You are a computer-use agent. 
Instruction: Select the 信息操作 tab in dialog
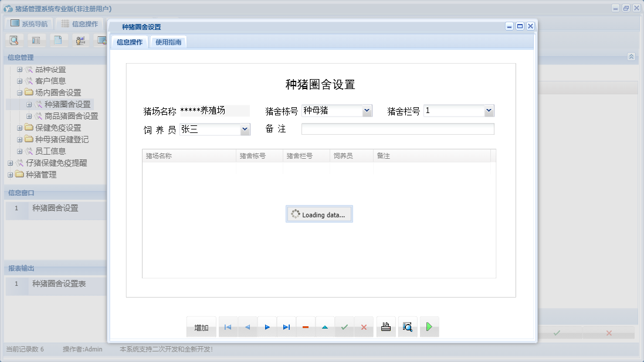(x=129, y=42)
